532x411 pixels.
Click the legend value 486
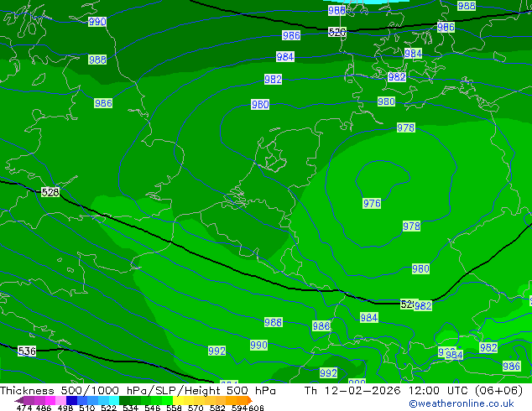(43, 408)
